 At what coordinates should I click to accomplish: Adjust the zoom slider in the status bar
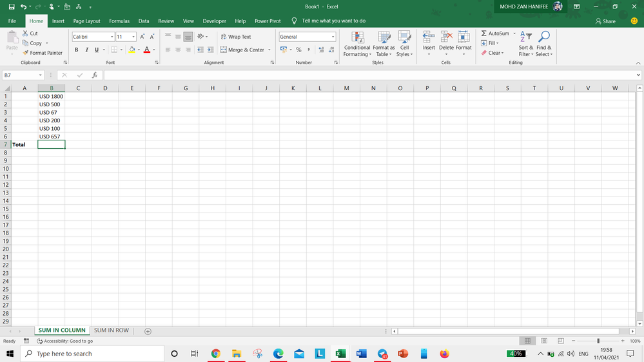598,341
